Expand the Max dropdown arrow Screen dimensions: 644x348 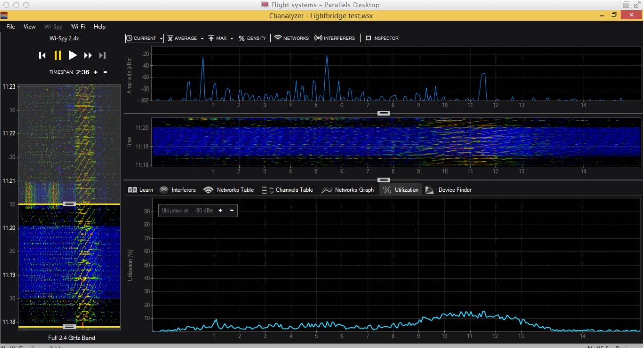pos(232,38)
